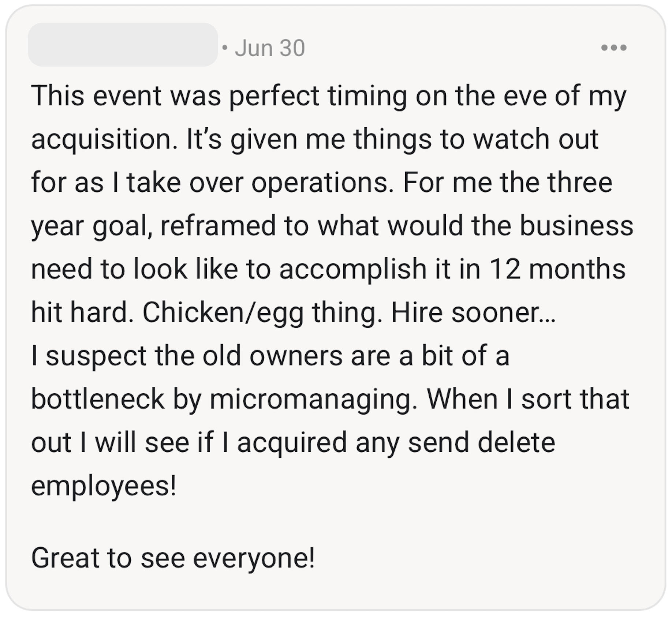
Task: Click the word 'bottleneck' in the comment
Action: point(98,399)
